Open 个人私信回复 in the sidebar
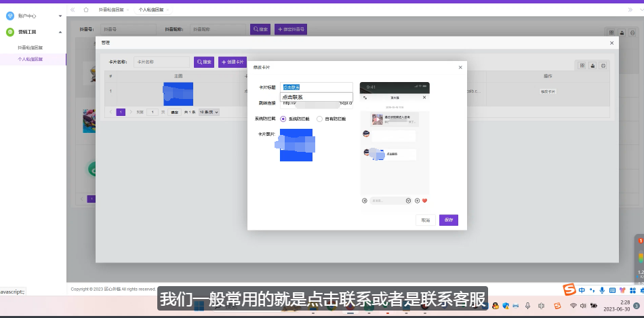The image size is (644, 318). pyautogui.click(x=31, y=59)
